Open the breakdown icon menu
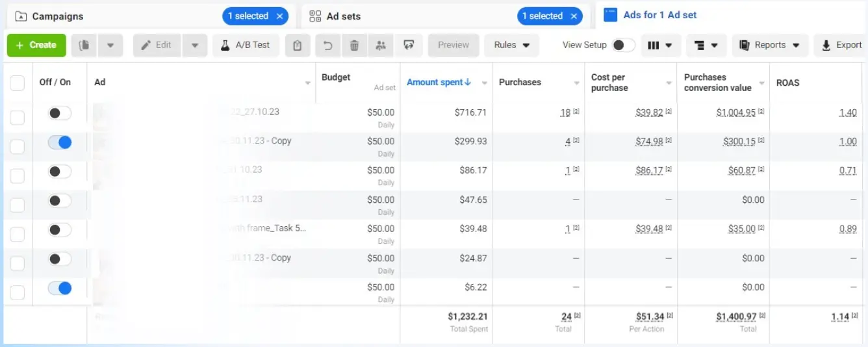Image resolution: width=868 pixels, height=347 pixels. pyautogui.click(x=706, y=45)
